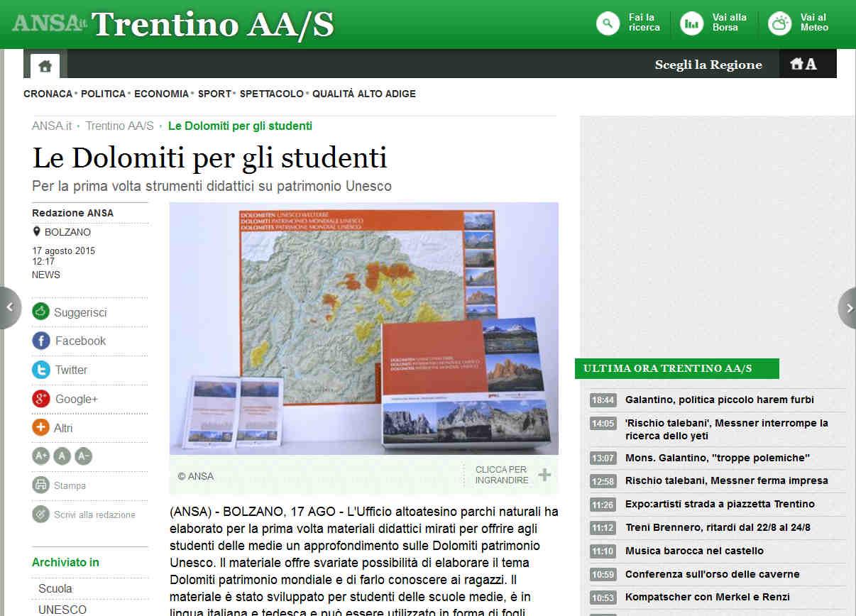Click the BOLZANO location text
856x616 pixels.
[67, 232]
